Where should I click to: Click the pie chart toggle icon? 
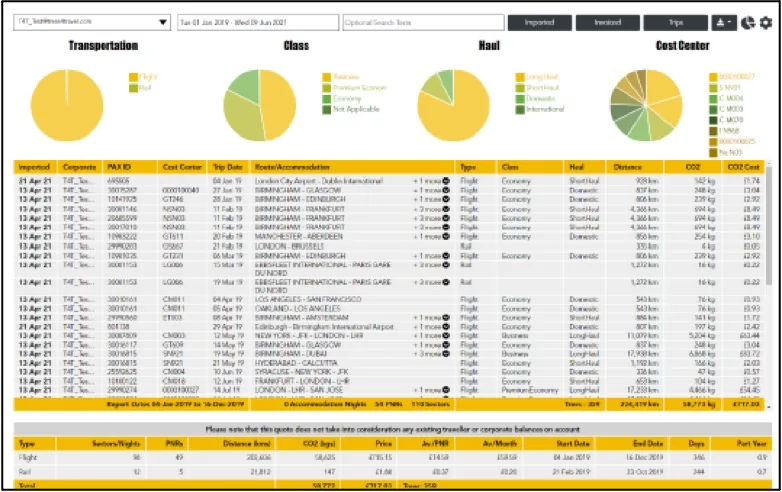tap(748, 22)
